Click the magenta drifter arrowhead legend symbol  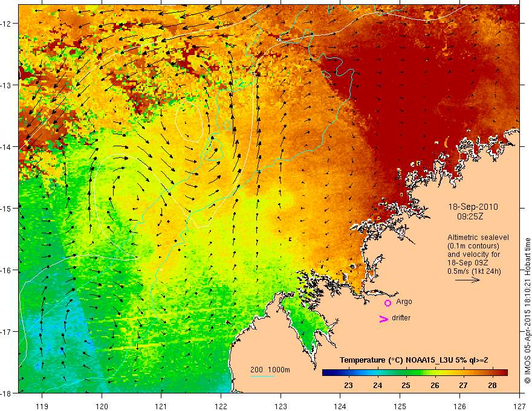[384, 319]
